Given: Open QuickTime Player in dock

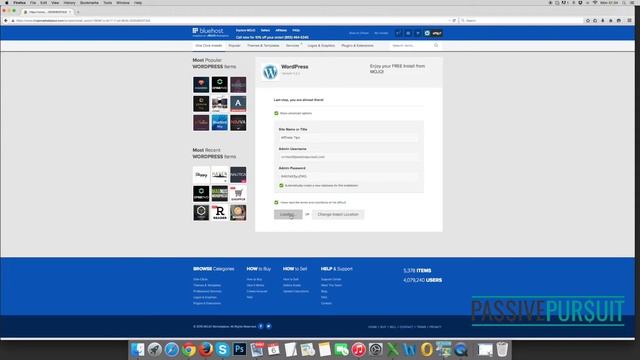Looking at the screenshot, I should pos(461,350).
